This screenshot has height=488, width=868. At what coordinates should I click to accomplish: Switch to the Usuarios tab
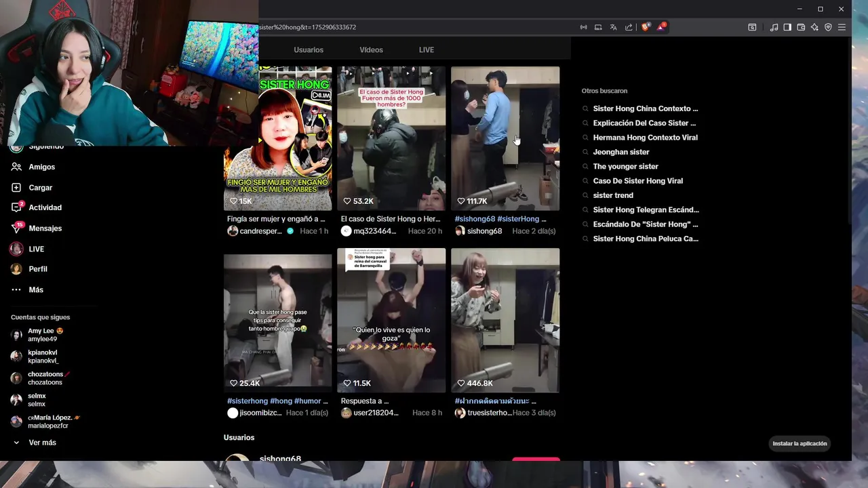(309, 50)
